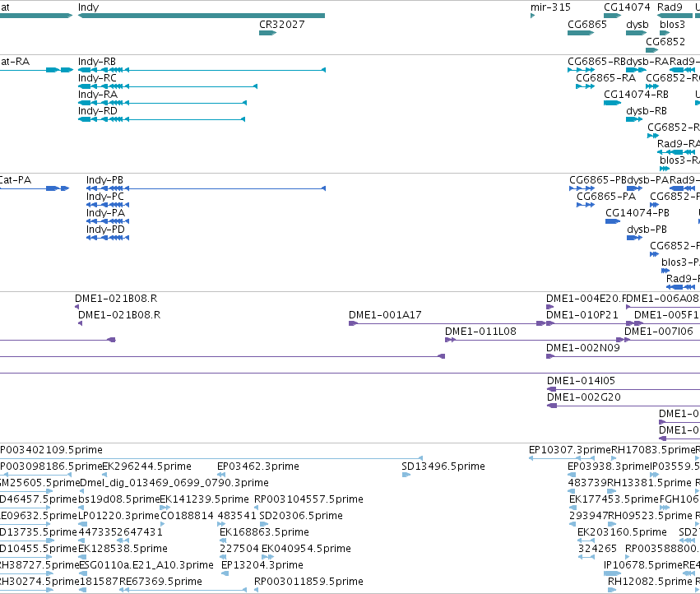Open the DME1-002G20 clone label

coord(584,397)
